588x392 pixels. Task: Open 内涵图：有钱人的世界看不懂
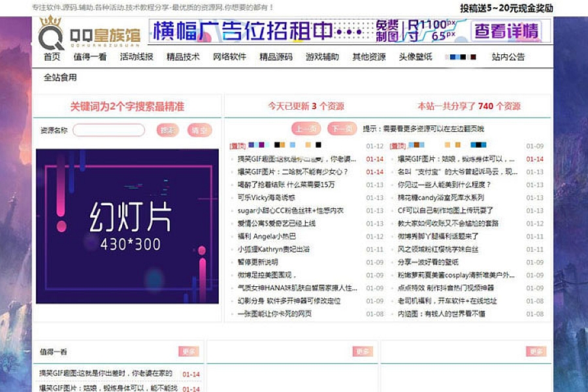click(442, 314)
